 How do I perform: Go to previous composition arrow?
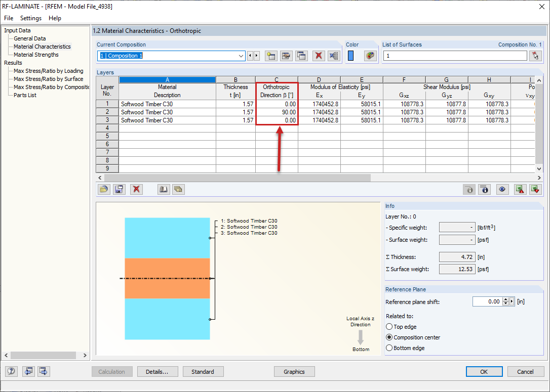point(250,56)
